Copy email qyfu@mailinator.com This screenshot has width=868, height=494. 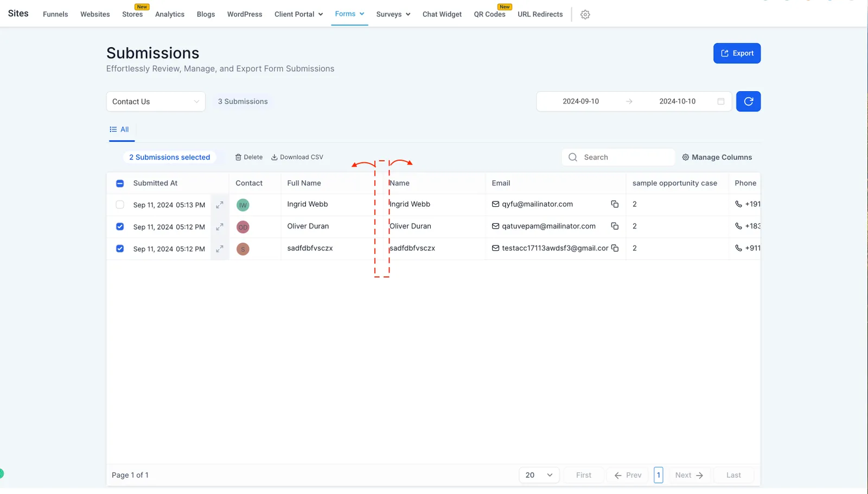pos(615,204)
